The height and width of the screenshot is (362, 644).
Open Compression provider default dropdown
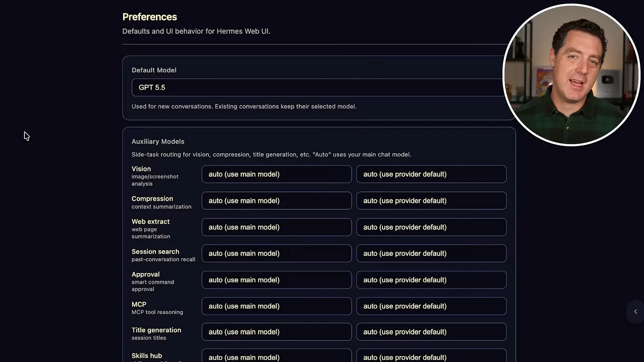click(431, 201)
